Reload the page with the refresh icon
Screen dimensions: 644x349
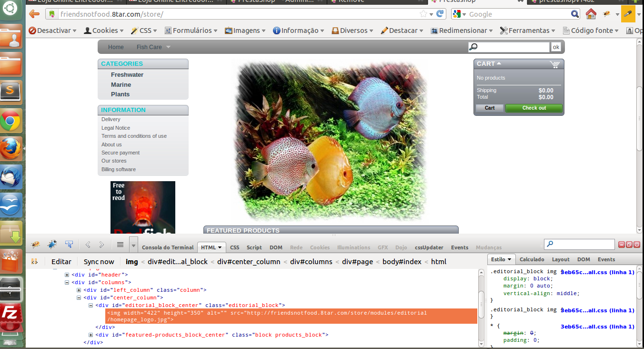(x=441, y=14)
